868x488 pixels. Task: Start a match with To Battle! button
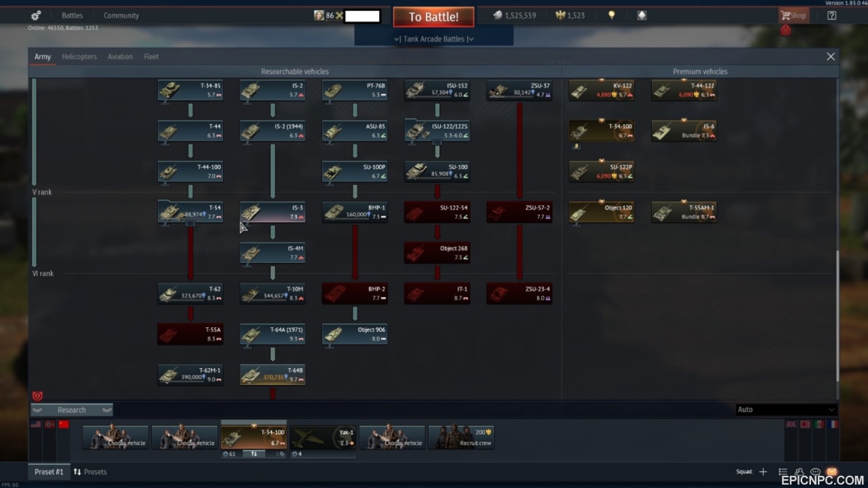click(x=433, y=17)
